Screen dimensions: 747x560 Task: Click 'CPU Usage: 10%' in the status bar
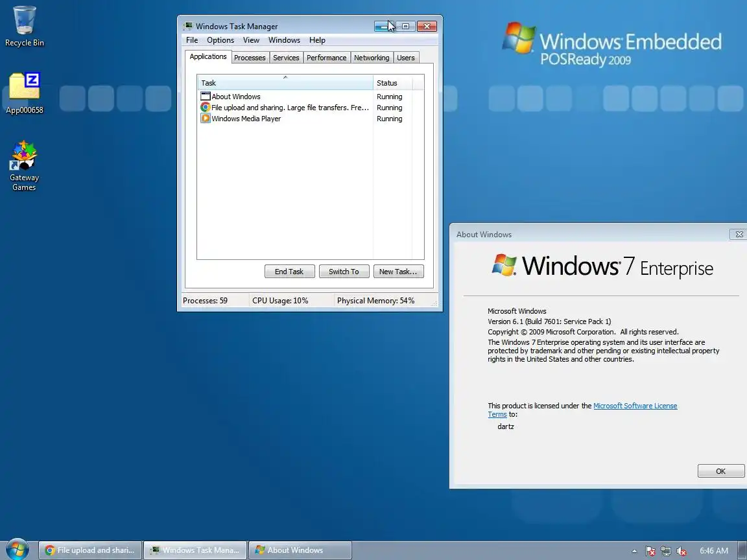click(280, 301)
